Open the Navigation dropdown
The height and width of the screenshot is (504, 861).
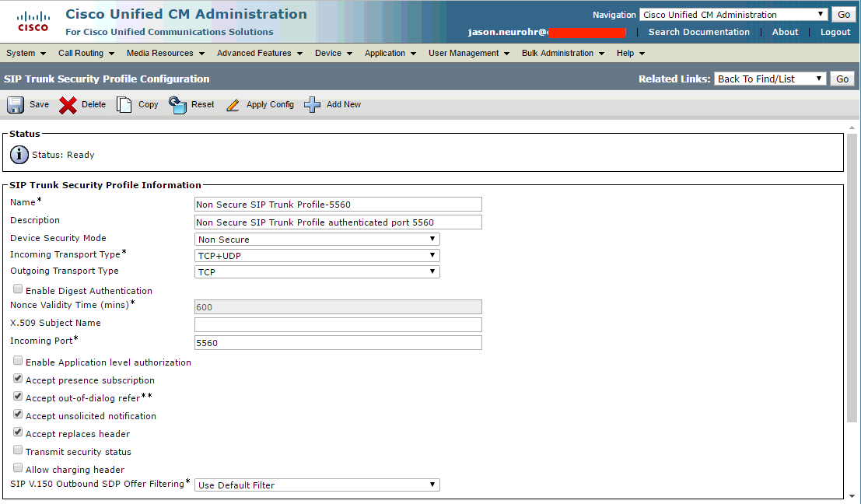point(733,15)
